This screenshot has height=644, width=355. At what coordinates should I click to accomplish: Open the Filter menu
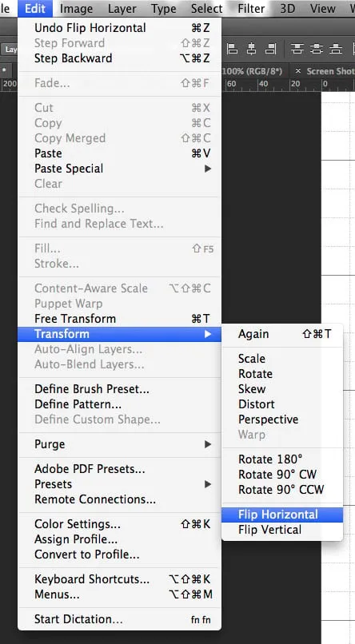[x=251, y=8]
